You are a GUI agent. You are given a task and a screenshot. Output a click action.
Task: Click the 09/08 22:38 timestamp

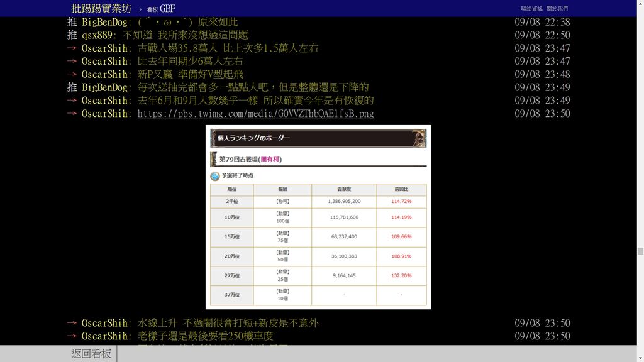[542, 22]
